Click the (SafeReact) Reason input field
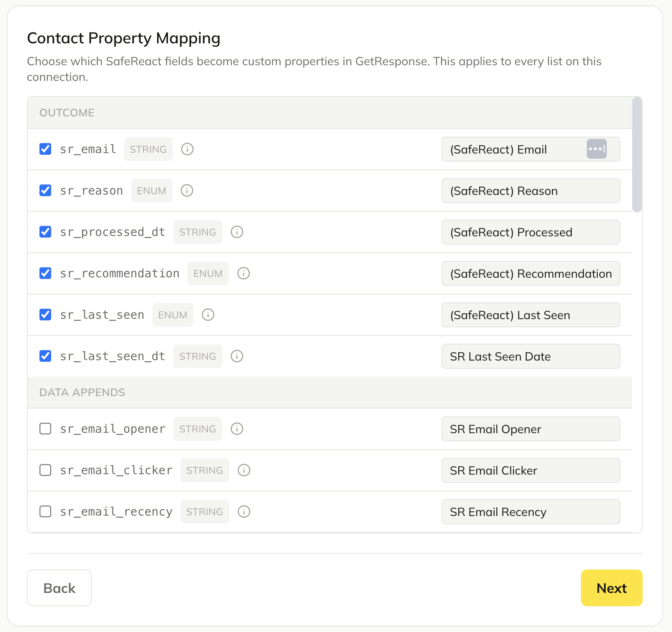Image resolution: width=672 pixels, height=632 pixels. click(531, 191)
